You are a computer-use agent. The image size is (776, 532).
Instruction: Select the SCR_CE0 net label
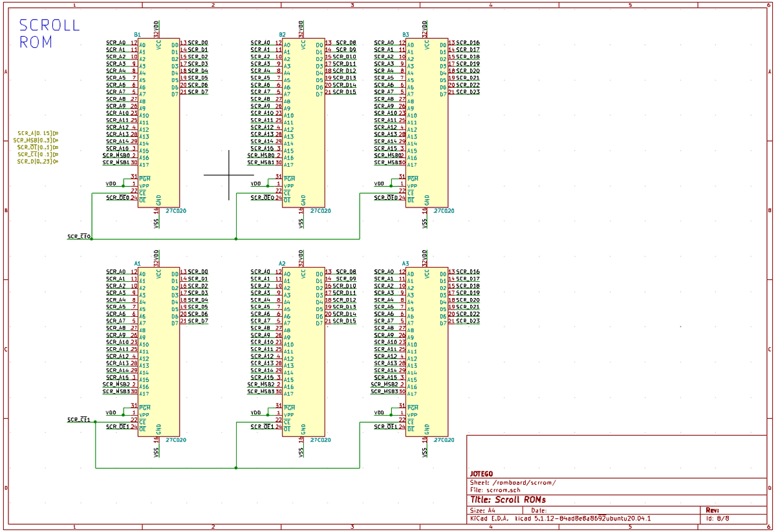(x=78, y=237)
